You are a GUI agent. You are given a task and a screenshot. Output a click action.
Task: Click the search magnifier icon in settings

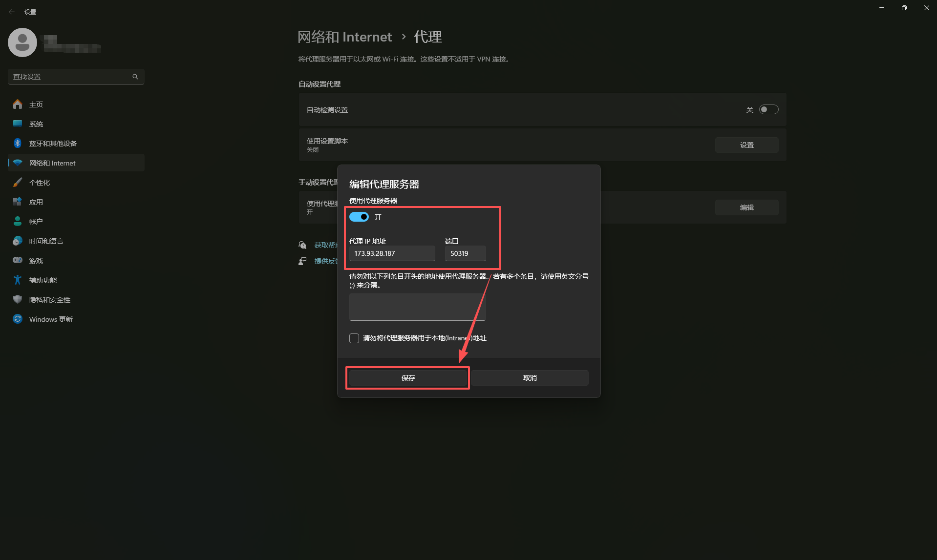click(x=135, y=77)
